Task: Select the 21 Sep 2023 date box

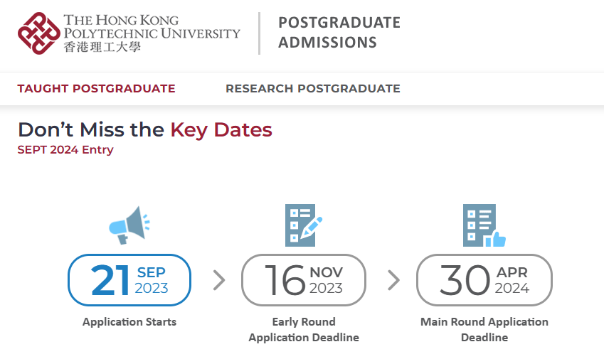Action: pos(129,280)
